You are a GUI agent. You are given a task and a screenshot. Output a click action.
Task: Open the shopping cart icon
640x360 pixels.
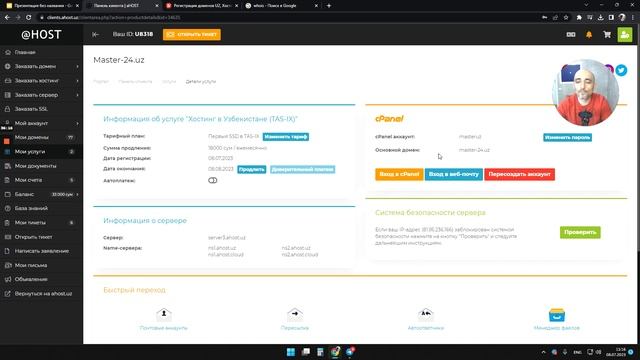point(607,35)
